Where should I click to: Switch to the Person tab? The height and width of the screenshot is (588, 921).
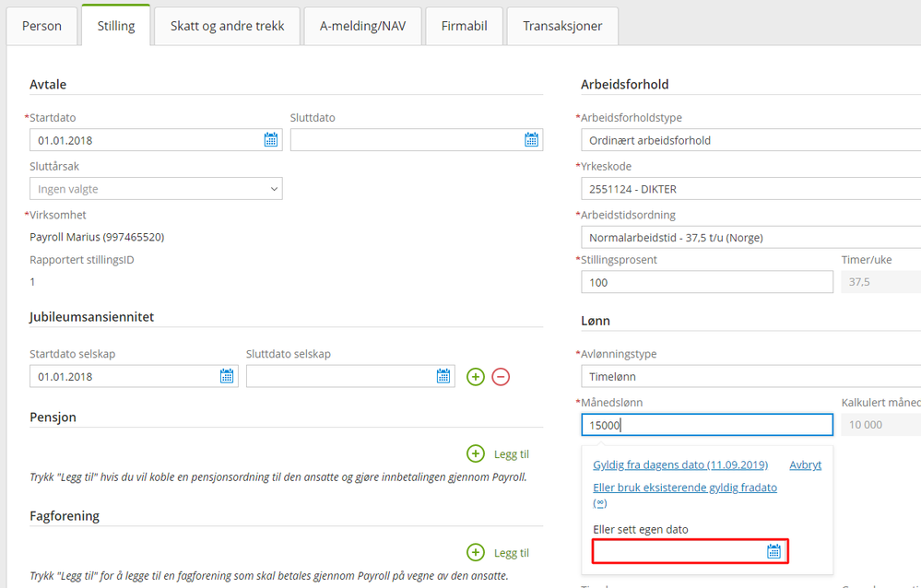tap(41, 26)
